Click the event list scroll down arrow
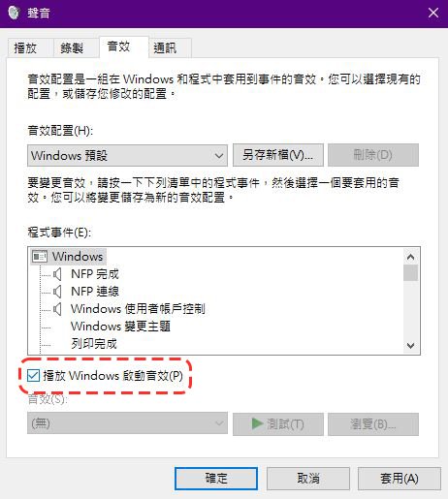448x499 pixels. click(410, 346)
